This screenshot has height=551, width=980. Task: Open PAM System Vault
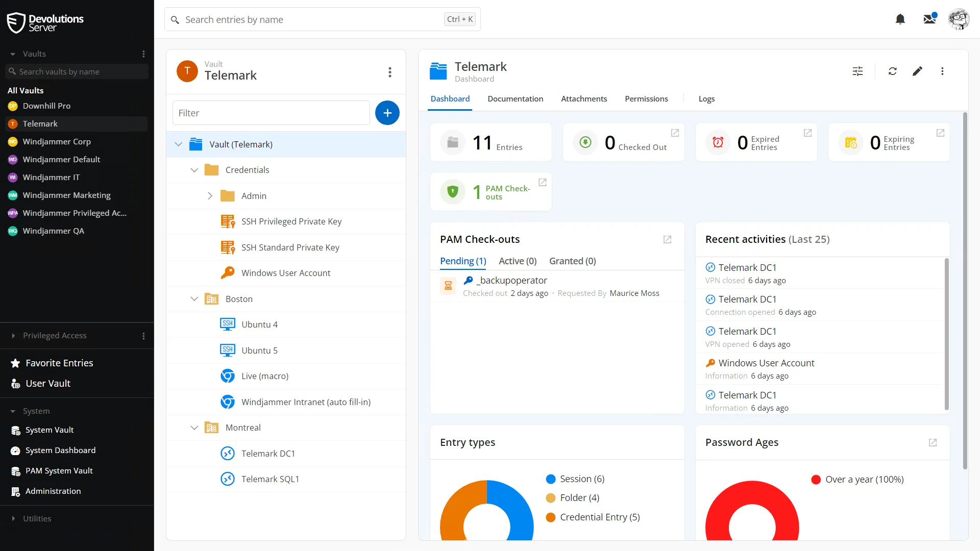[x=59, y=471]
